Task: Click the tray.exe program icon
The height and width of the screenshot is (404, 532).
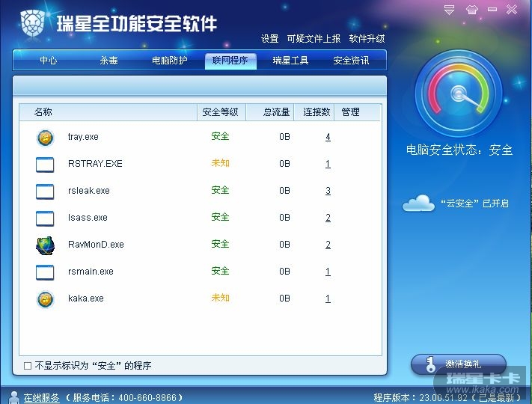Action: [45, 138]
